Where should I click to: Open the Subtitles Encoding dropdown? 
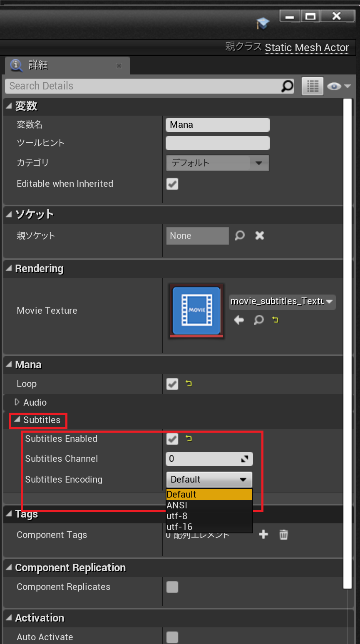click(209, 479)
